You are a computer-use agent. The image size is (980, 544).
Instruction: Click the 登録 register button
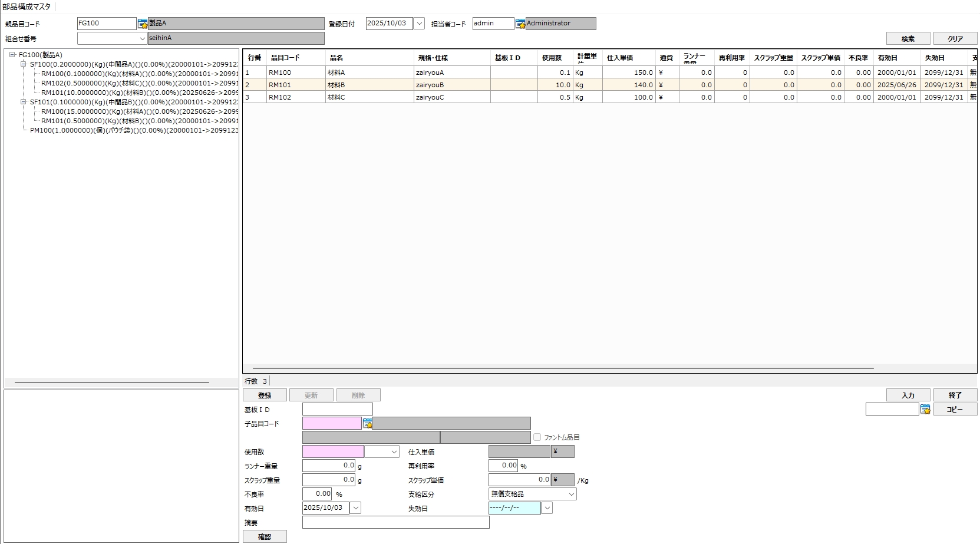pyautogui.click(x=265, y=395)
